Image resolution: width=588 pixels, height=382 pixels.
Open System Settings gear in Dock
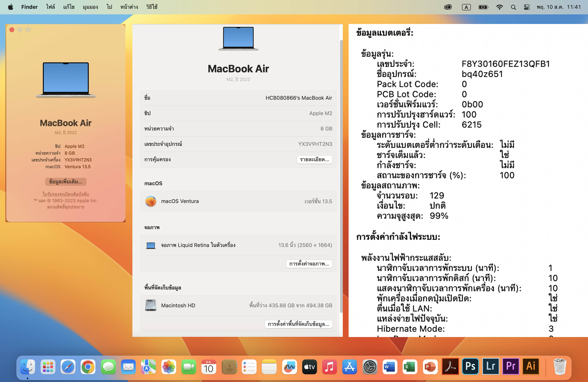point(370,367)
